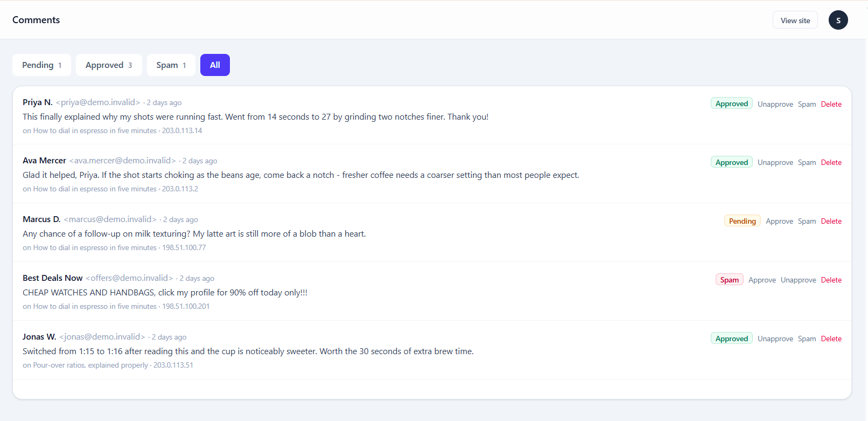Viewport: 868px width, 421px height.
Task: Mark Priya N.'s comment as spam
Action: 807,104
